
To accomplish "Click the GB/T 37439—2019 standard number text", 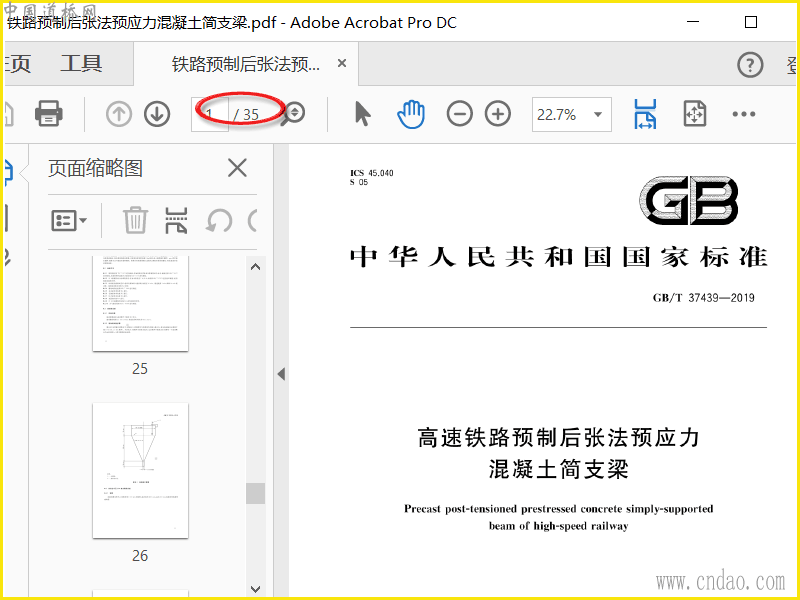I will [704, 297].
